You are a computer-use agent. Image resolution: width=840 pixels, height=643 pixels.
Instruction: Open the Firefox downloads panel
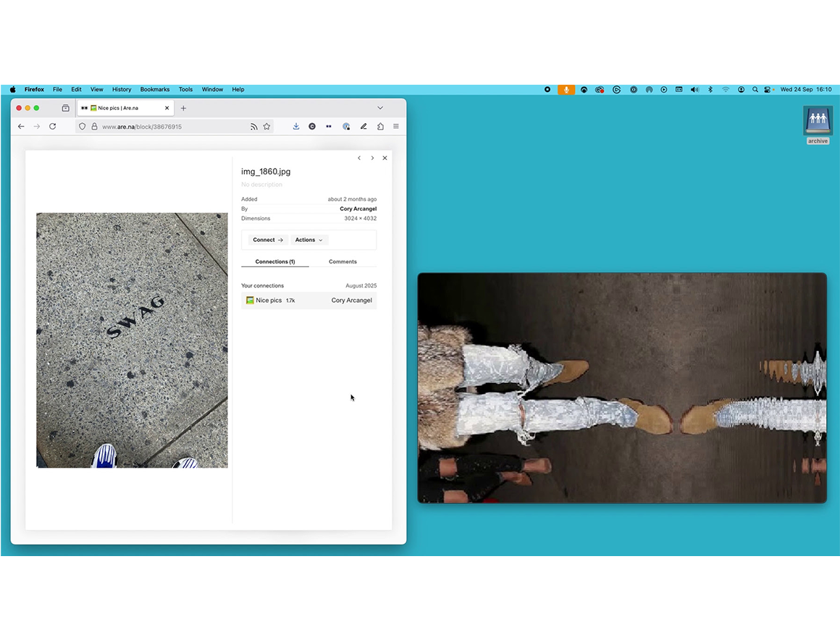[296, 126]
